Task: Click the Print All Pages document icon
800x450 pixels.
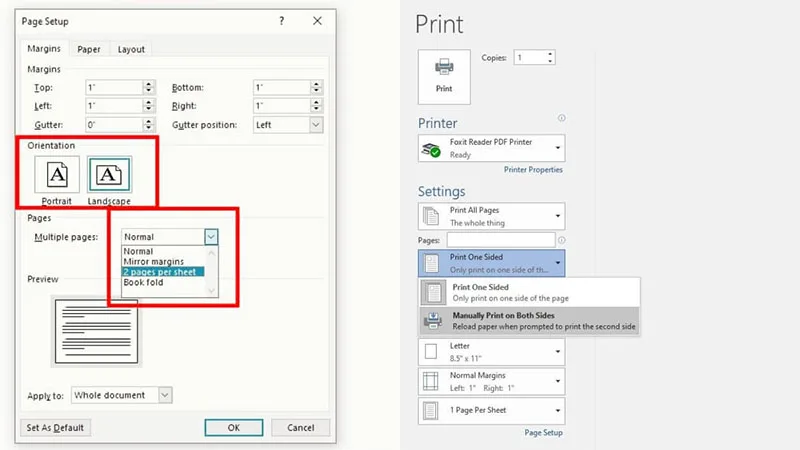Action: [x=431, y=216]
